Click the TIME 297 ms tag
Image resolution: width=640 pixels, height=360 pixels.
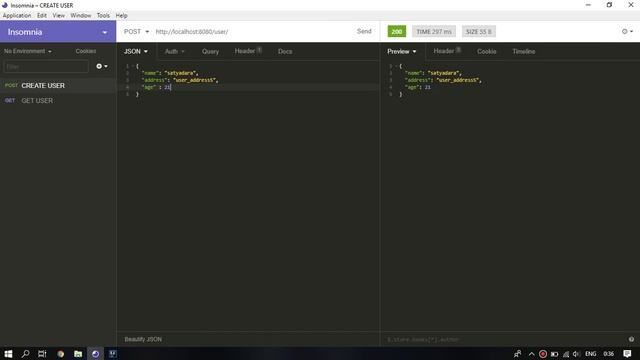tap(434, 31)
